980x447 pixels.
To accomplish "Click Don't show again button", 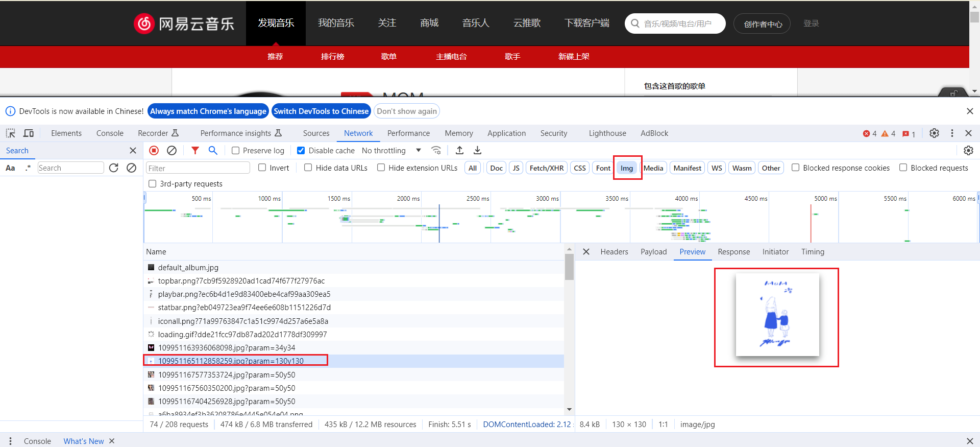I will pos(407,111).
